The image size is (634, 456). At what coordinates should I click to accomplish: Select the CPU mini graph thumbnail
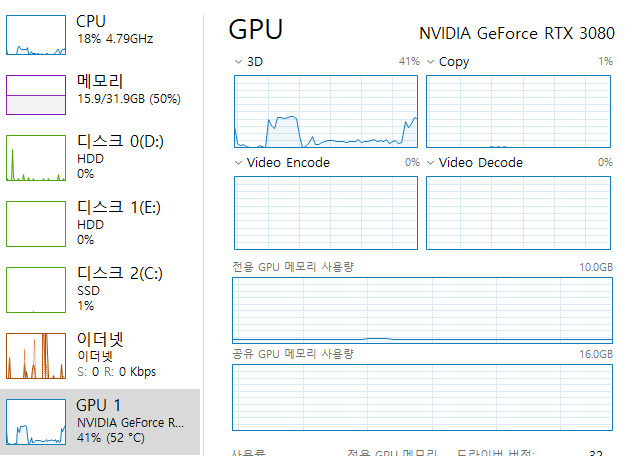pos(36,34)
